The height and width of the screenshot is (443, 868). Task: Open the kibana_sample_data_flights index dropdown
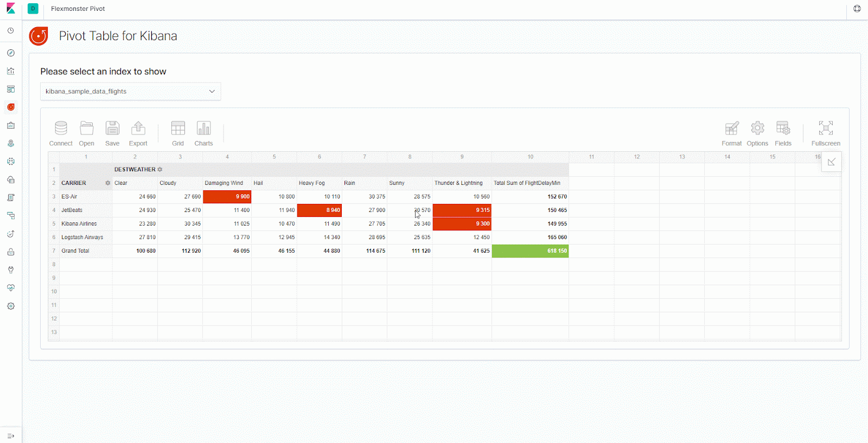point(130,91)
